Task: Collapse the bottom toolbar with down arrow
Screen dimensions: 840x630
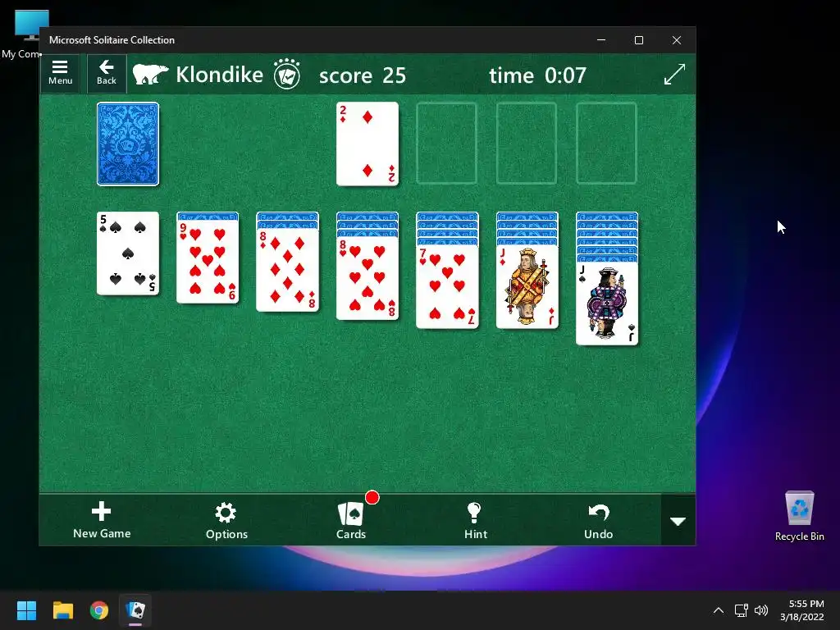Action: pos(678,521)
